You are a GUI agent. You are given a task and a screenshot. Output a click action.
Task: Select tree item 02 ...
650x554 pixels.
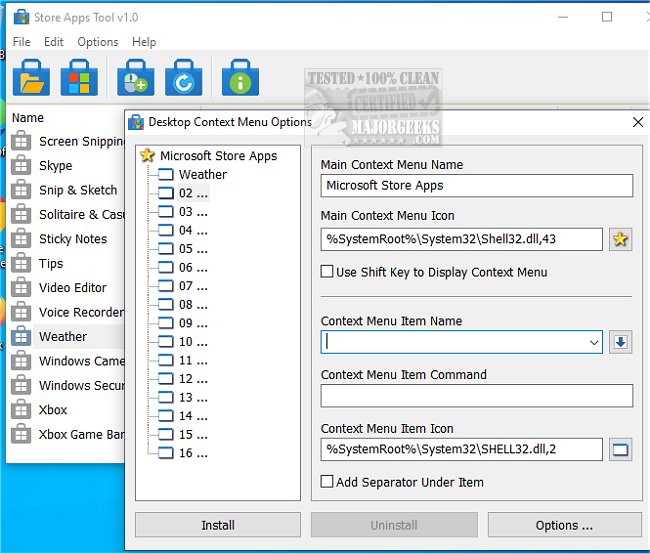click(193, 193)
